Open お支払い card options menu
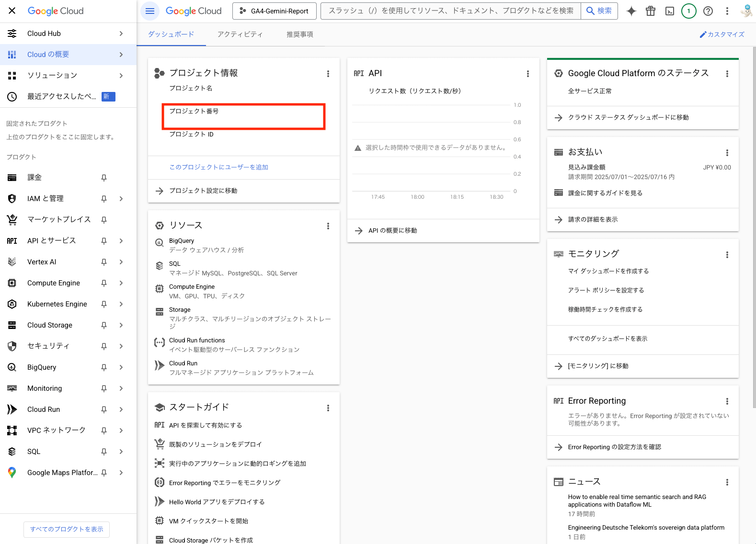Screen dimensions: 756x544 [727, 153]
